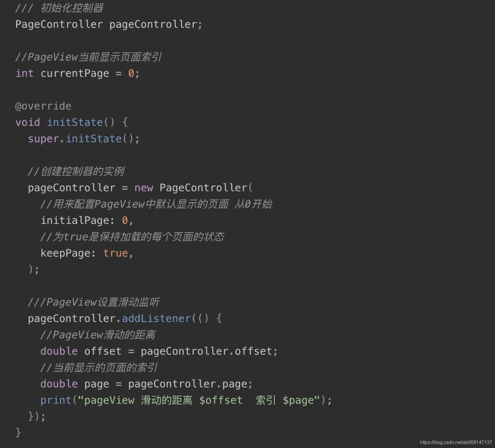Click the comment '///PageView设置滑动监听'

click(94, 302)
